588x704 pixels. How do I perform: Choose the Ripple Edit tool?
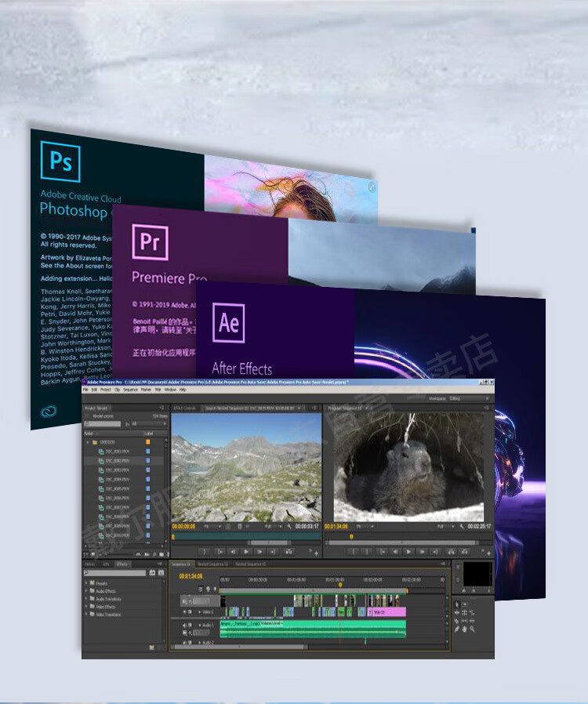[457, 612]
